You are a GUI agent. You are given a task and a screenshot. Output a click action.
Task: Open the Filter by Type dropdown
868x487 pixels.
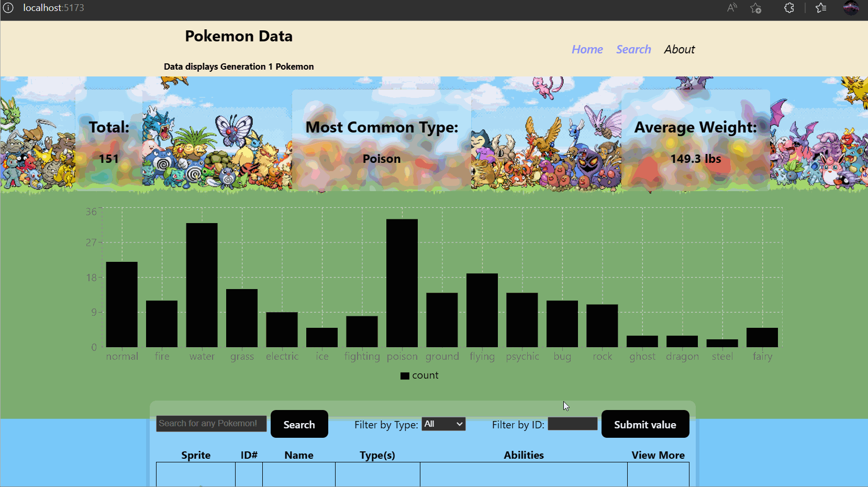pyautogui.click(x=443, y=424)
